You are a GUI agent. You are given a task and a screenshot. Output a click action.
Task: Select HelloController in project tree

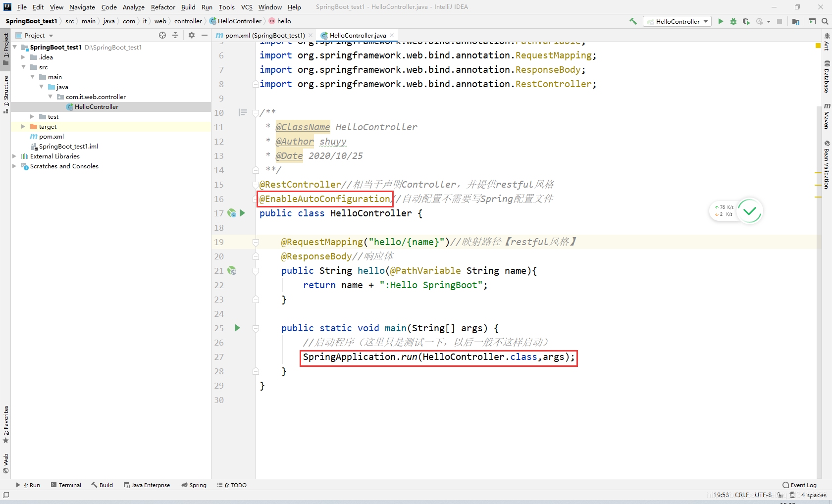[x=96, y=106]
